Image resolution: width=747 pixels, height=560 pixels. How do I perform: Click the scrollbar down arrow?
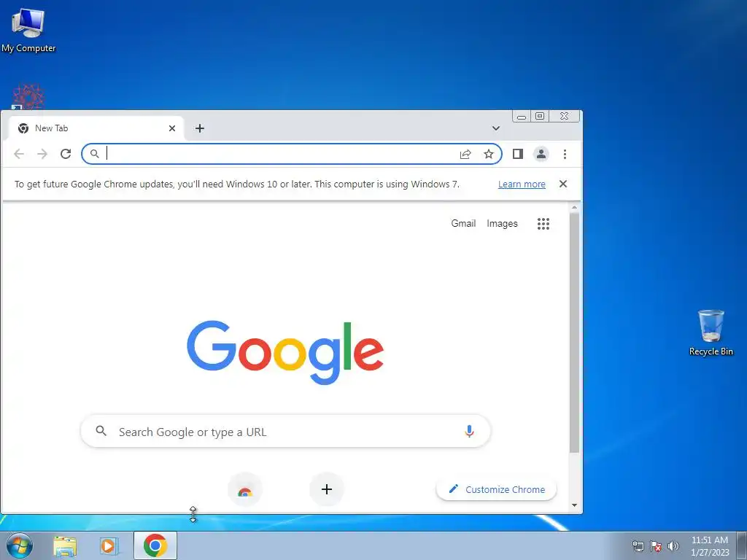tap(575, 505)
